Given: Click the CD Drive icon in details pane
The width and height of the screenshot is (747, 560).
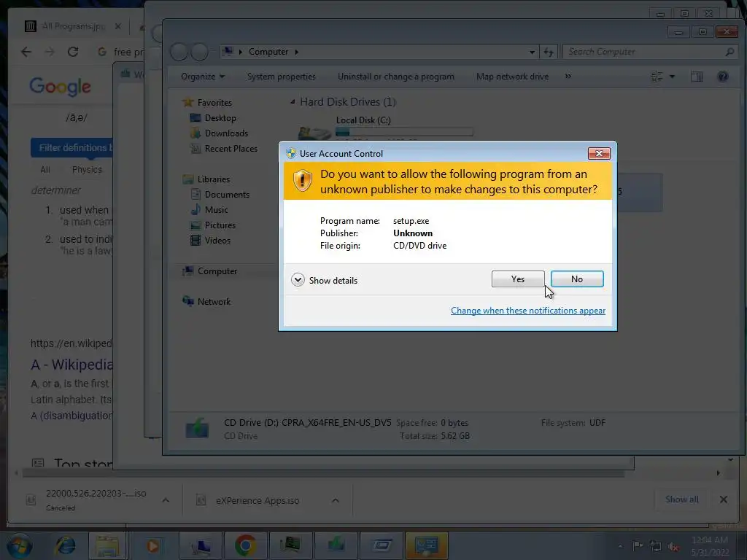Looking at the screenshot, I should (x=197, y=428).
